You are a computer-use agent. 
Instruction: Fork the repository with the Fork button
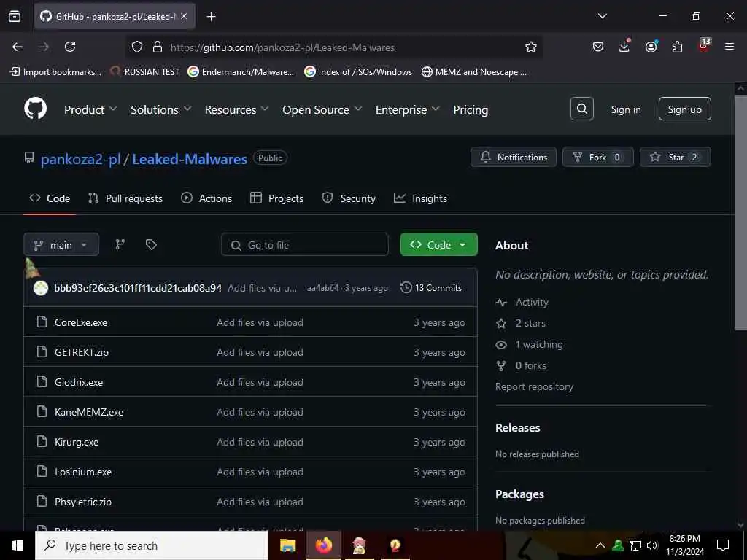pyautogui.click(x=597, y=157)
